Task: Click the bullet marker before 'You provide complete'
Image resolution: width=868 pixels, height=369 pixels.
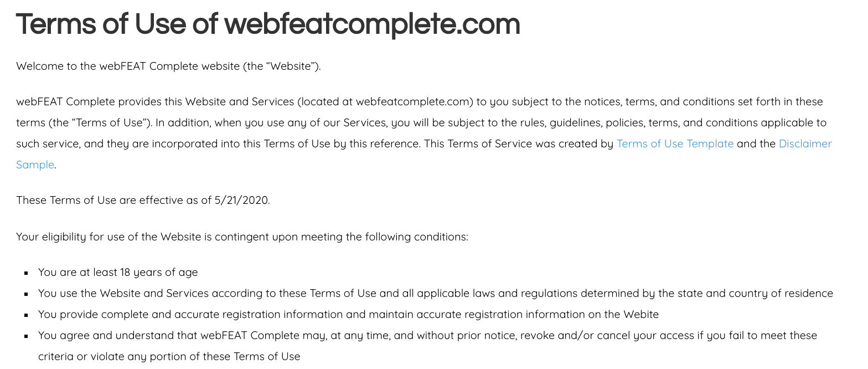Action: pos(26,315)
